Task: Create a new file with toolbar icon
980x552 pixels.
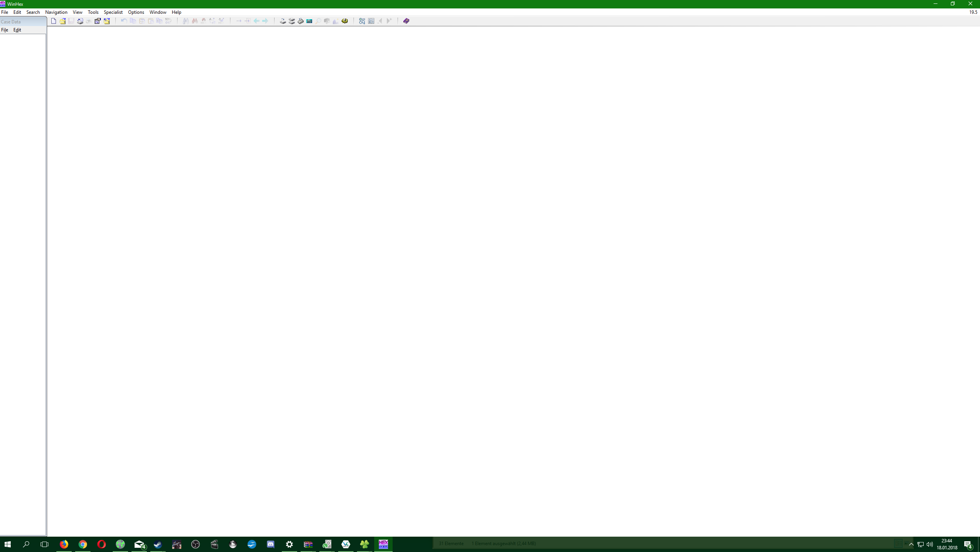Action: [54, 21]
